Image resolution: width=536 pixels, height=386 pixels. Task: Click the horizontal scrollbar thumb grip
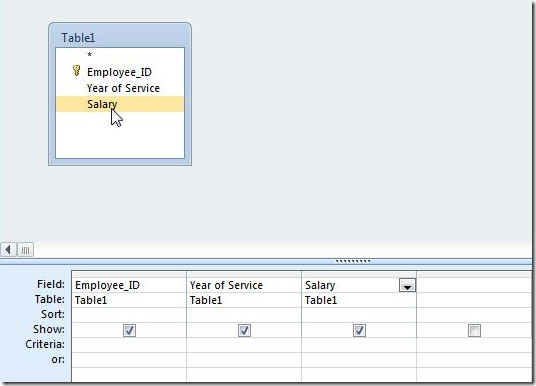tap(25, 250)
